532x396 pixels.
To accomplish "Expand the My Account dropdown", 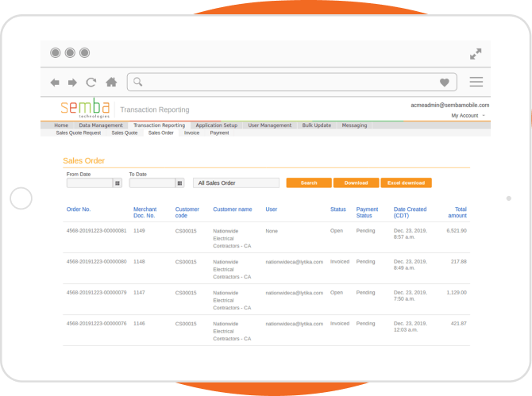I will pyautogui.click(x=468, y=116).
